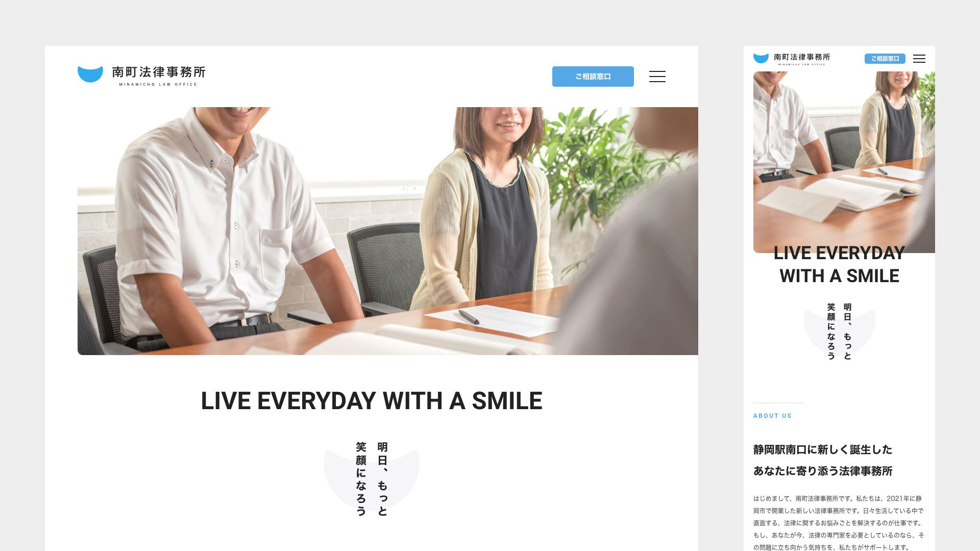This screenshot has height=551, width=980.
Task: Click the desktop ご相談窓口 button
Action: coord(593,77)
